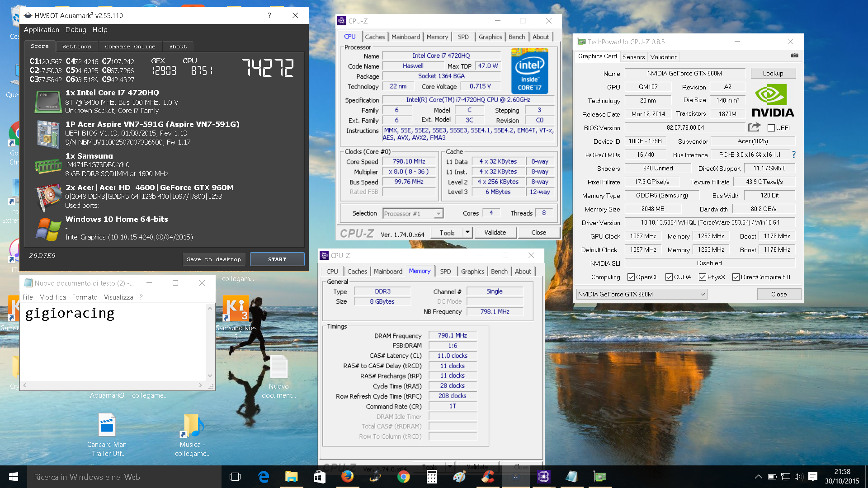Open Formato menu in Notepad

[x=85, y=297]
